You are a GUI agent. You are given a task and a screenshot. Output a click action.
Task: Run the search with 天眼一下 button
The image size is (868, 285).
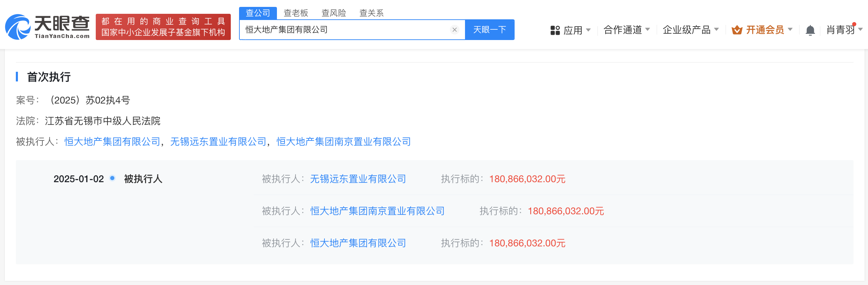(489, 30)
